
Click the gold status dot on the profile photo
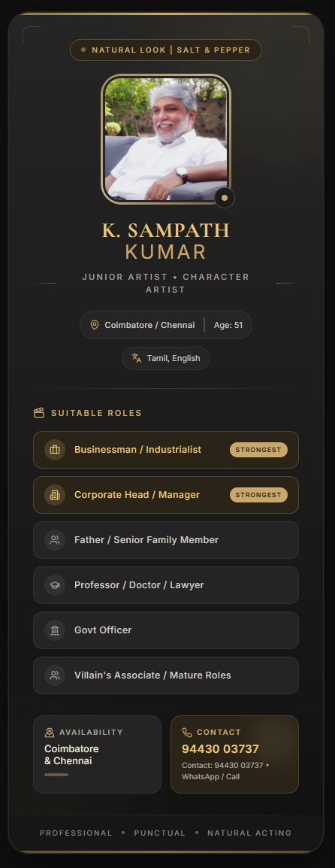(225, 198)
